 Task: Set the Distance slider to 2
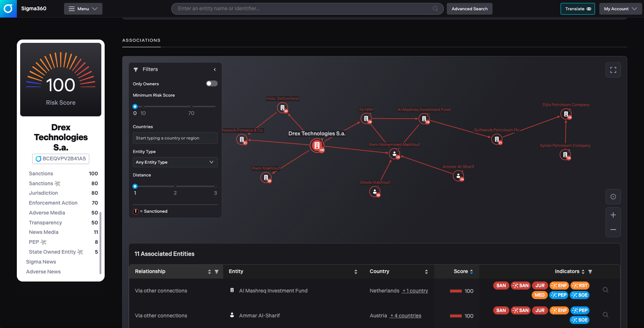(175, 186)
